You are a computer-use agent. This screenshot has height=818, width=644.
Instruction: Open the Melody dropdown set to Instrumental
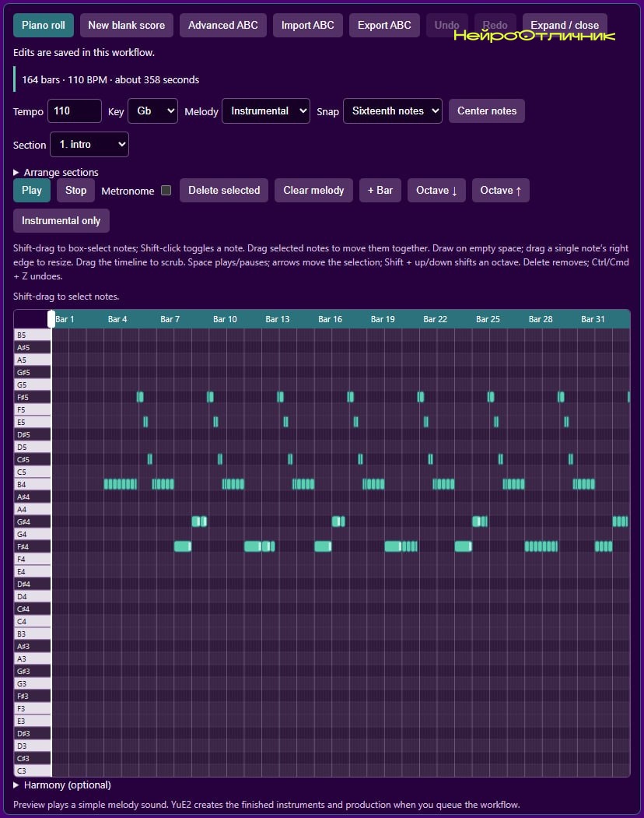coord(266,111)
